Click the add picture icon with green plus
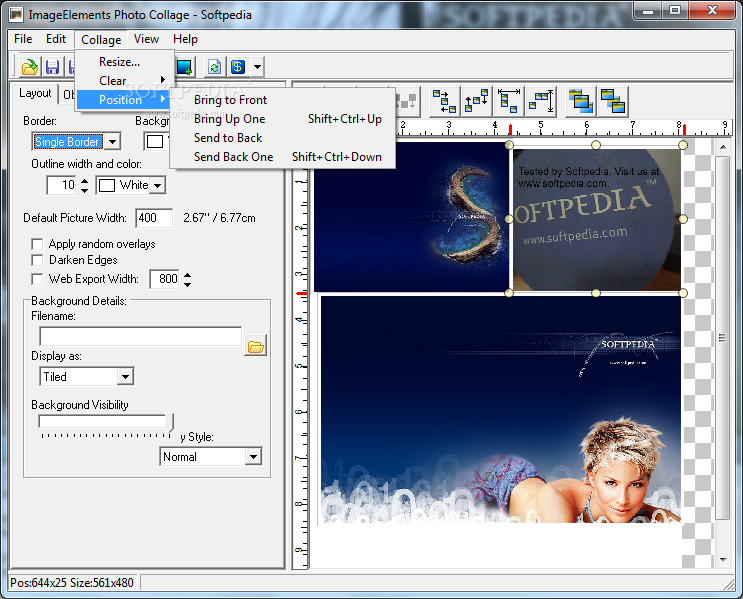The height and width of the screenshot is (599, 743). pyautogui.click(x=184, y=67)
